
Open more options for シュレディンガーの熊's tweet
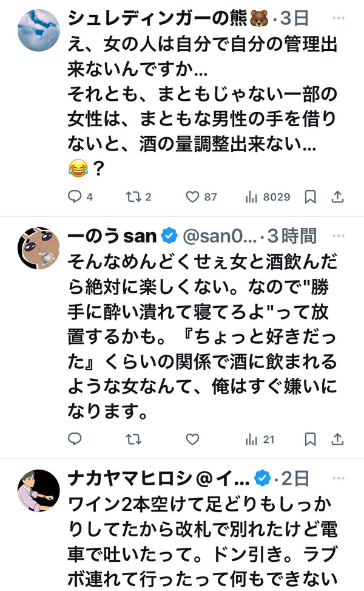pyautogui.click(x=339, y=18)
